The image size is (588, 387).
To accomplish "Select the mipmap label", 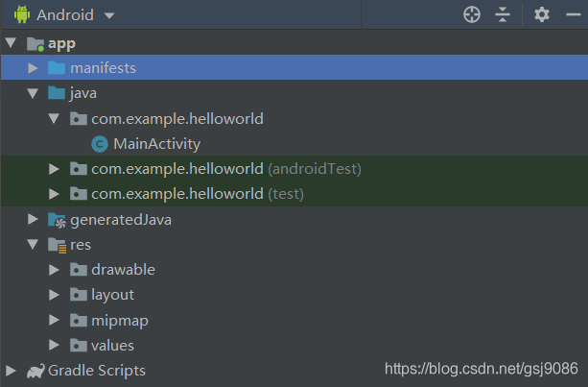I will click(120, 322).
